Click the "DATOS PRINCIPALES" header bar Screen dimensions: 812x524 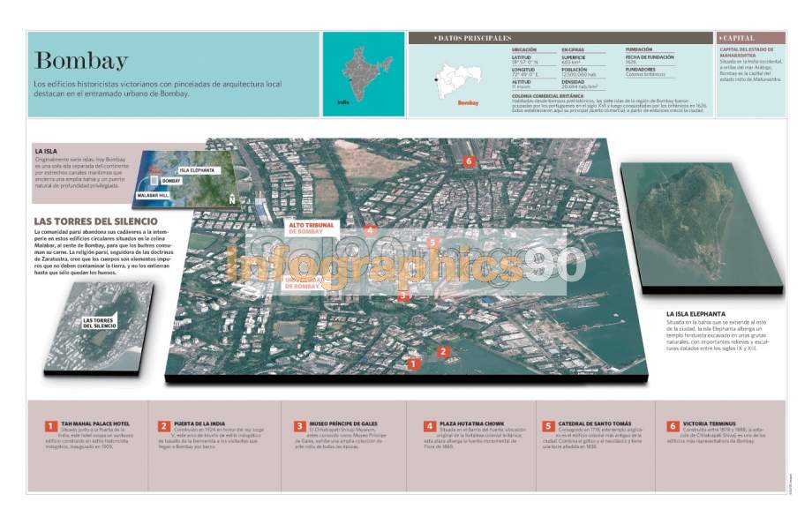point(560,38)
